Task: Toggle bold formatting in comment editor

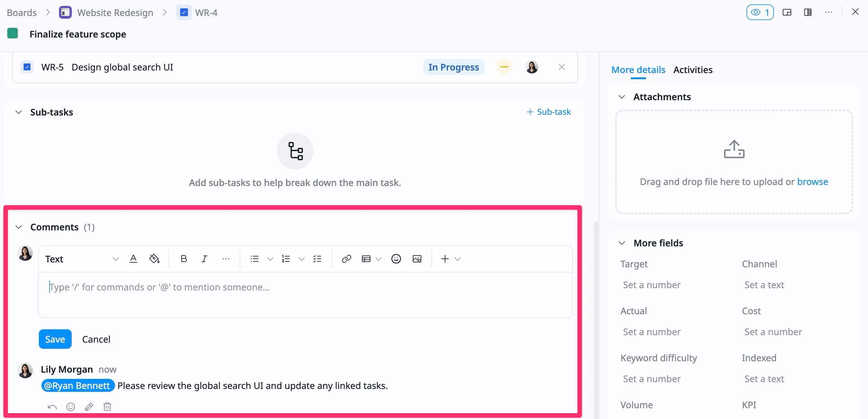Action: pyautogui.click(x=184, y=259)
